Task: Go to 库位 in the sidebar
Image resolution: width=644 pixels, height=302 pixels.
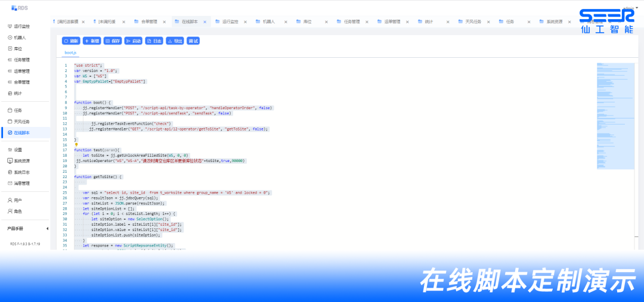Action: [x=18, y=49]
